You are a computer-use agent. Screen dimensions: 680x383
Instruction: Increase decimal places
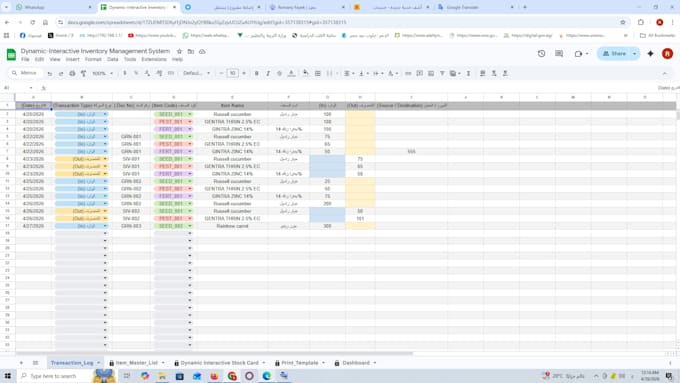pyautogui.click(x=159, y=73)
